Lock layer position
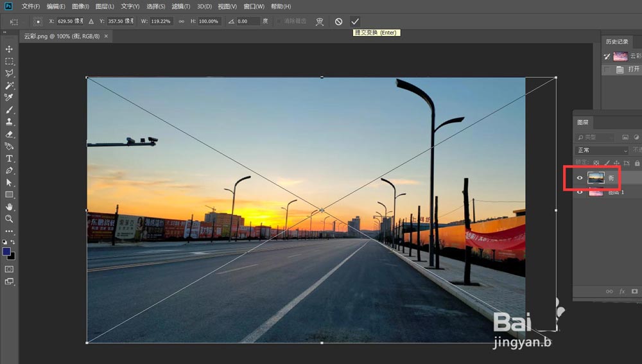Screen dimensions: 642x364 coord(616,163)
